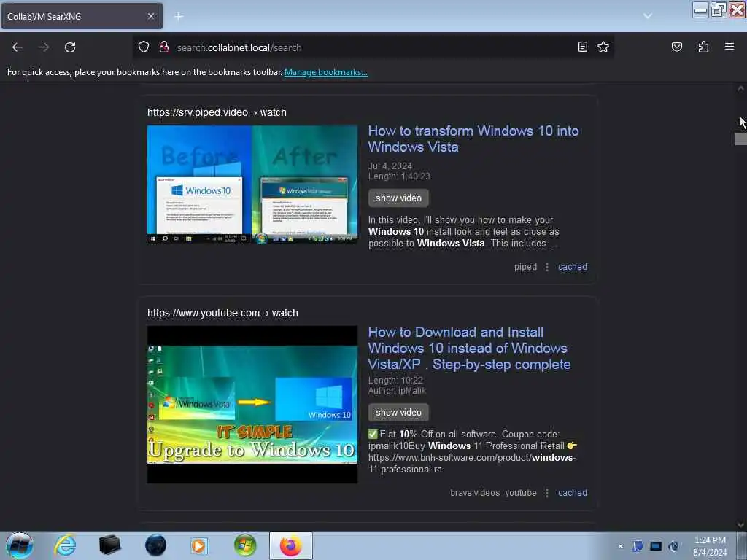Open the Pocket save button

tap(676, 47)
